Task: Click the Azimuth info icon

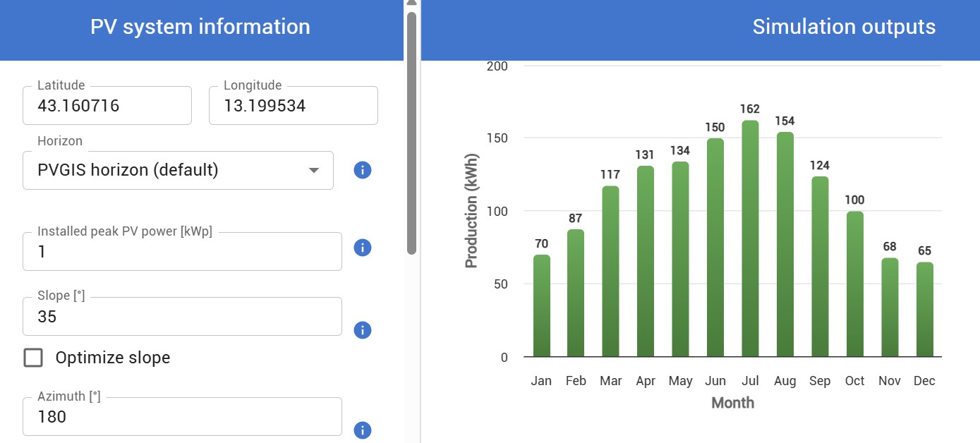Action: [x=363, y=430]
